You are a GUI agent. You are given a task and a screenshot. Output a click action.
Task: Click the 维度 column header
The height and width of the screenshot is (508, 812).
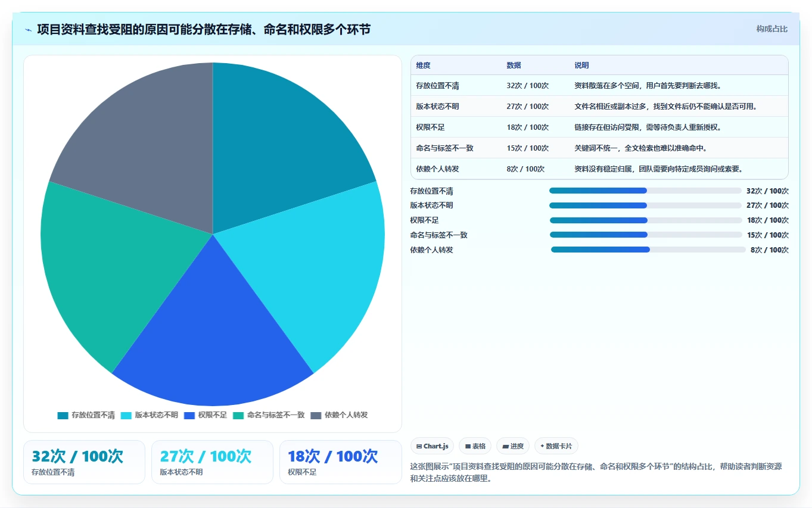point(424,66)
